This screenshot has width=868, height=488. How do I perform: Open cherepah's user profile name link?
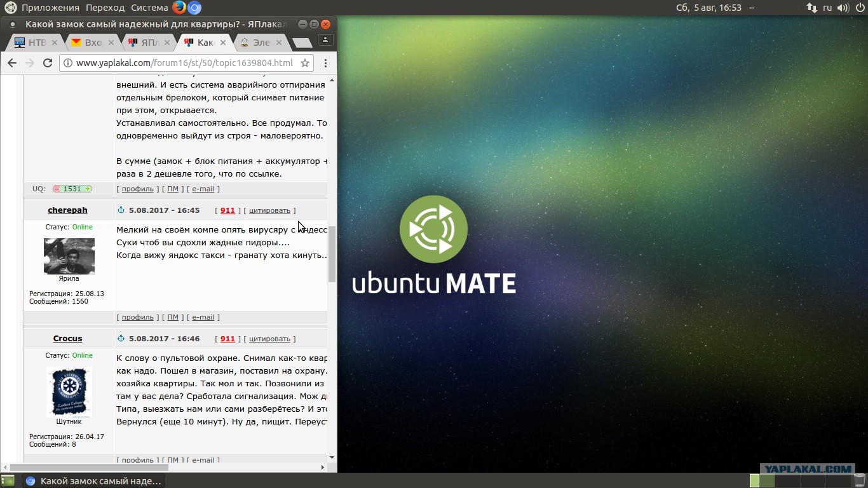[x=67, y=210]
